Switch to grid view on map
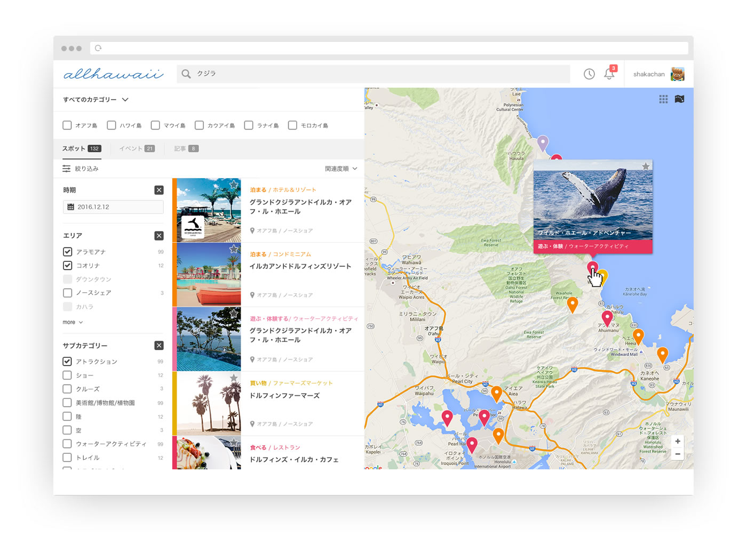 point(663,99)
